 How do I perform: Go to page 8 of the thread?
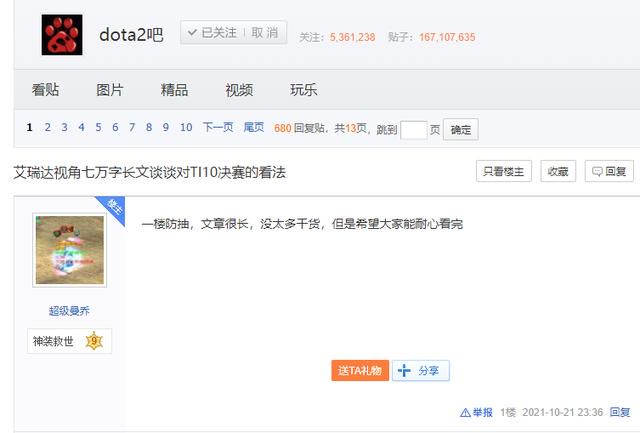coord(149,127)
